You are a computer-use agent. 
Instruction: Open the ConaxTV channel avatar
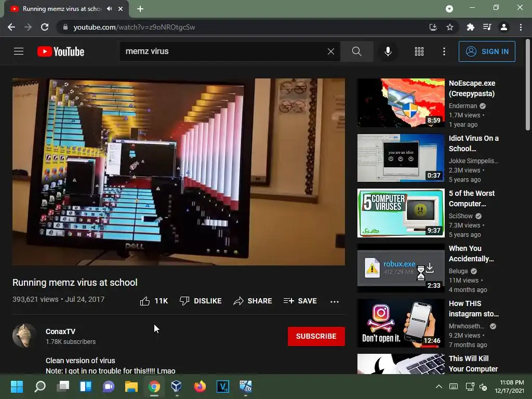24,336
